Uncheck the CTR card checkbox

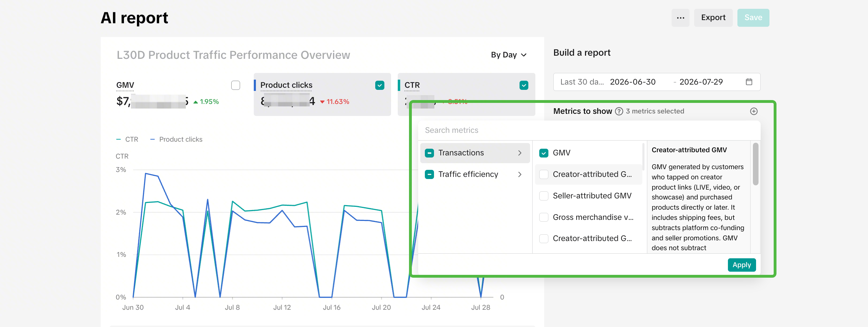pos(524,85)
